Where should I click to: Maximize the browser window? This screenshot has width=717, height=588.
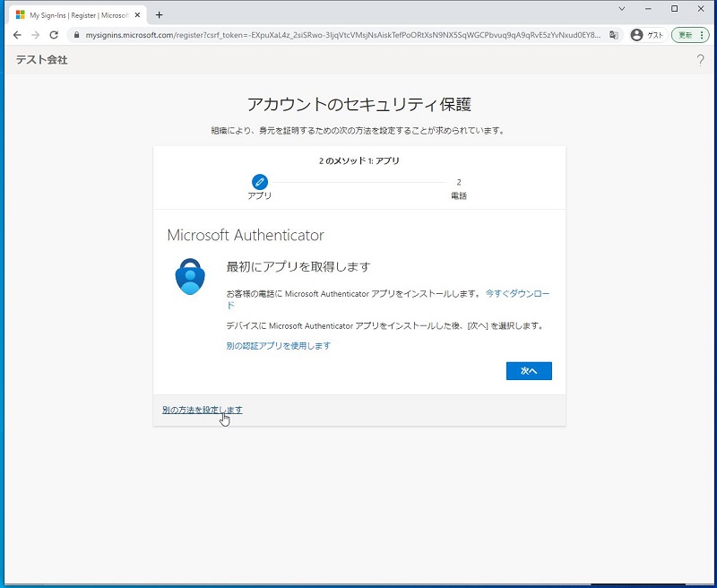(x=675, y=9)
